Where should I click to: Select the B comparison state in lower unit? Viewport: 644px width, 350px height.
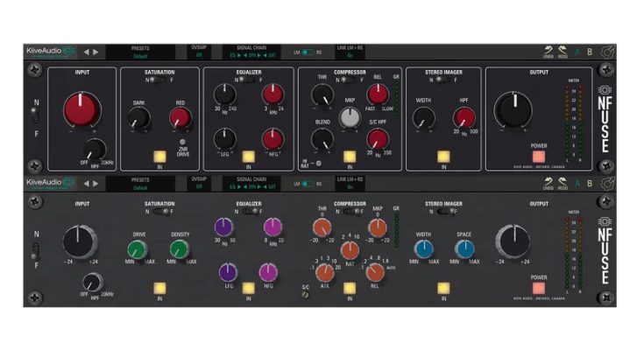pos(590,183)
